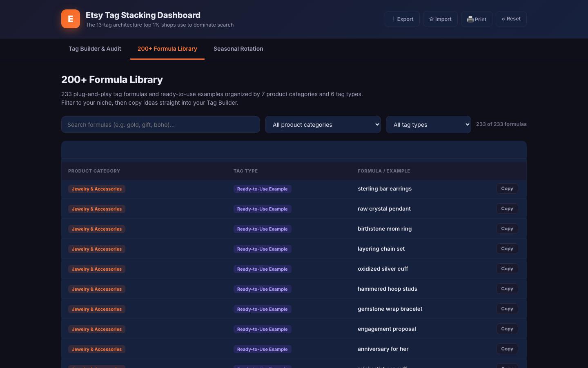The width and height of the screenshot is (588, 368).
Task: Select the engagement proposal text
Action: [x=387, y=329]
